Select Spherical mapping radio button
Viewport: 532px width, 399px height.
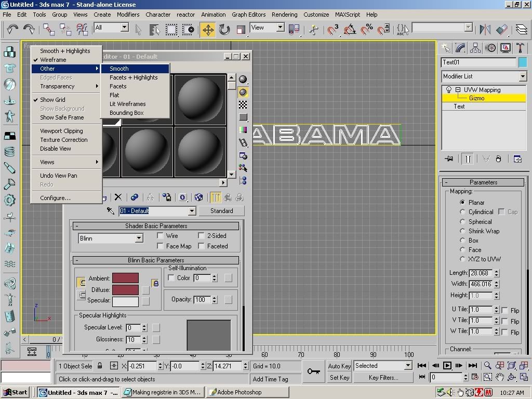tap(462, 221)
